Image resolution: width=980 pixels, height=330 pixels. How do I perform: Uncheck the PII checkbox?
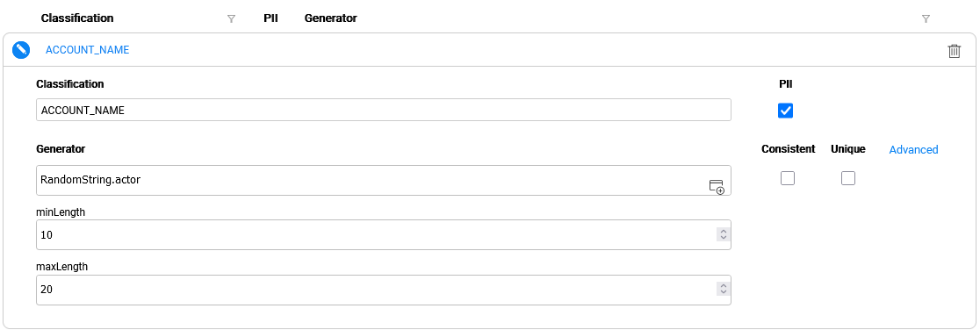[786, 111]
